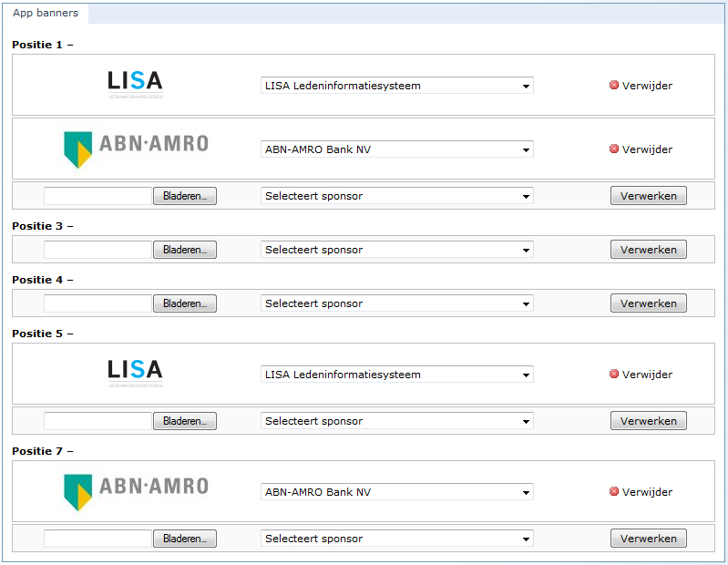Open LISA Ledeninformatiesysteem dropdown in Positie 5
The width and height of the screenshot is (728, 565).
(397, 375)
